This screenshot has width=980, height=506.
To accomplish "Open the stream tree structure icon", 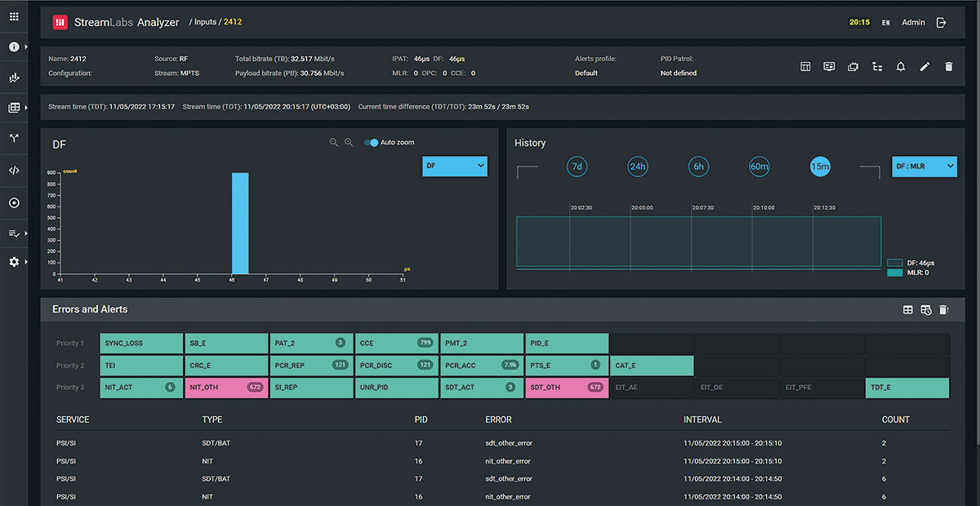I will [x=877, y=67].
